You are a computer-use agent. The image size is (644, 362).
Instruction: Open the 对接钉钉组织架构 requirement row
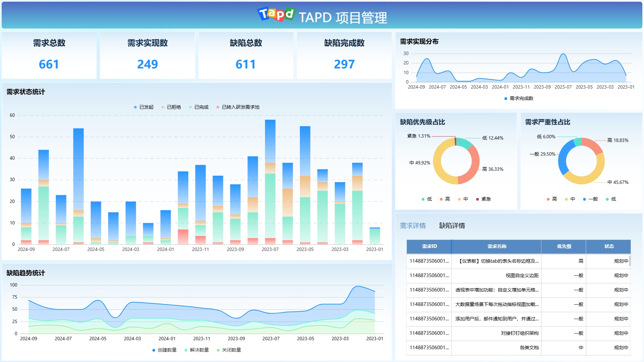pos(519,333)
